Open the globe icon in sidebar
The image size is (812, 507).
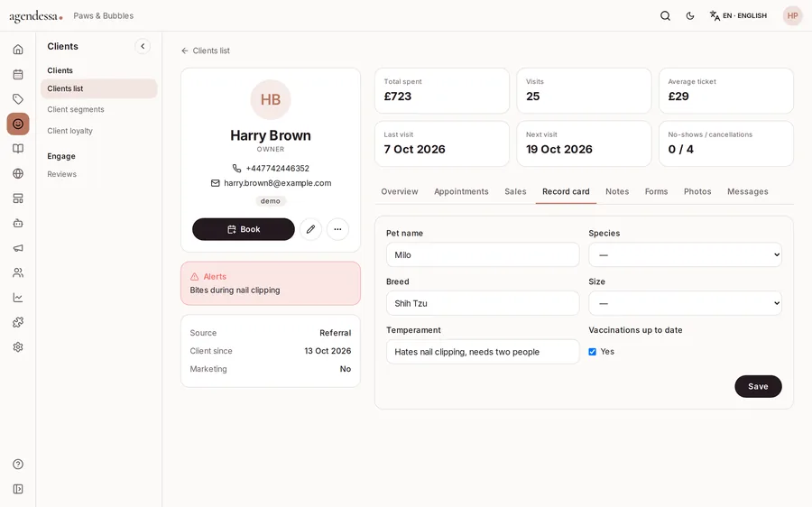18,173
